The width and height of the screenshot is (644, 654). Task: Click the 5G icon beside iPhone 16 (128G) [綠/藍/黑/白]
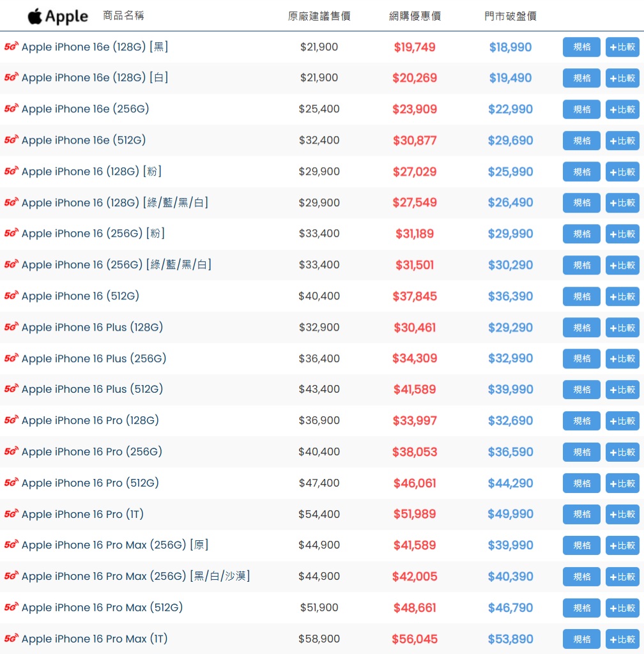(x=11, y=202)
